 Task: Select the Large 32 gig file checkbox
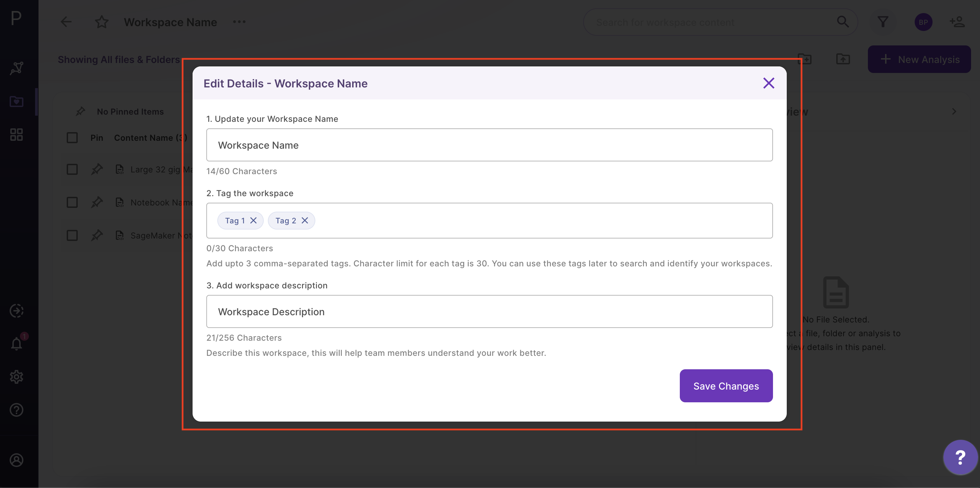click(72, 169)
